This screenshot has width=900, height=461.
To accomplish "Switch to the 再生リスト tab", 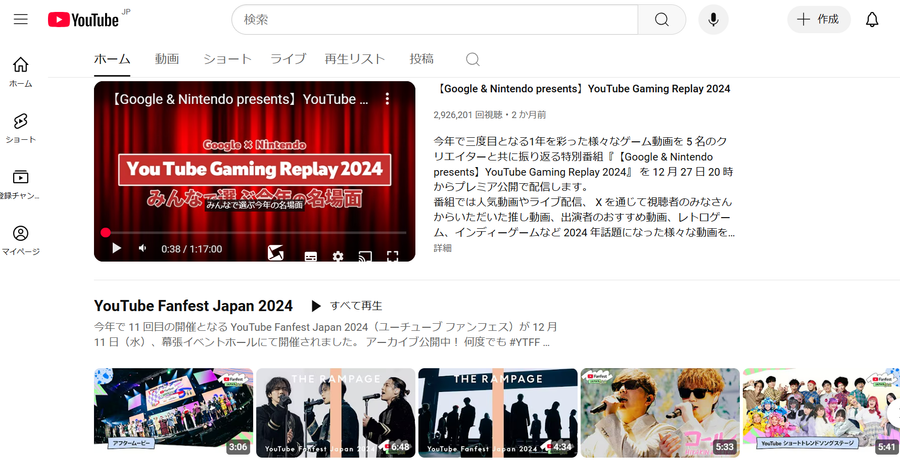I will point(355,59).
